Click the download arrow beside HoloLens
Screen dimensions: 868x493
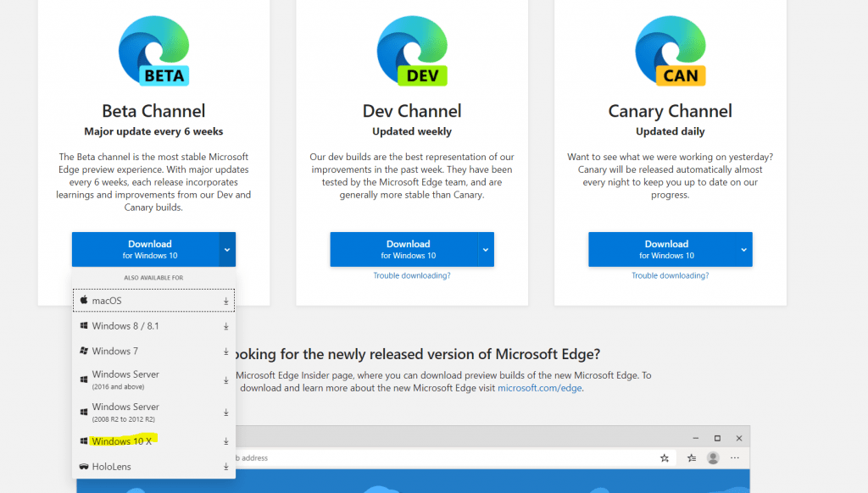tap(226, 467)
